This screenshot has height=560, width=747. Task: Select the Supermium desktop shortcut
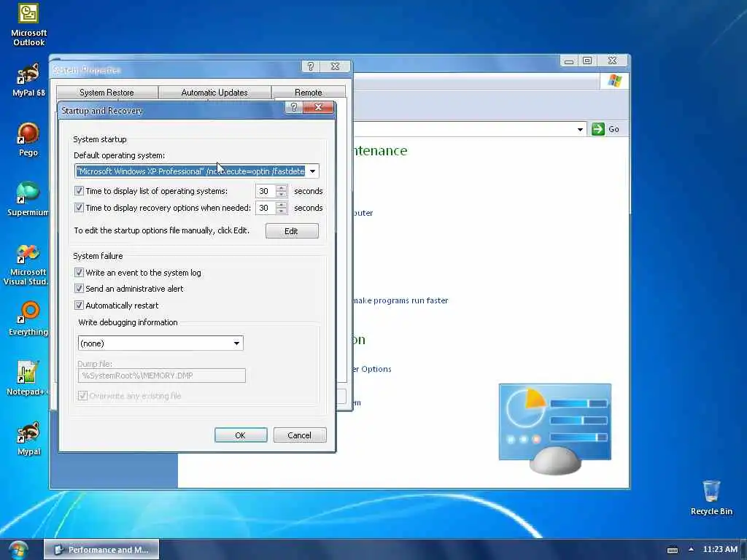(28, 198)
